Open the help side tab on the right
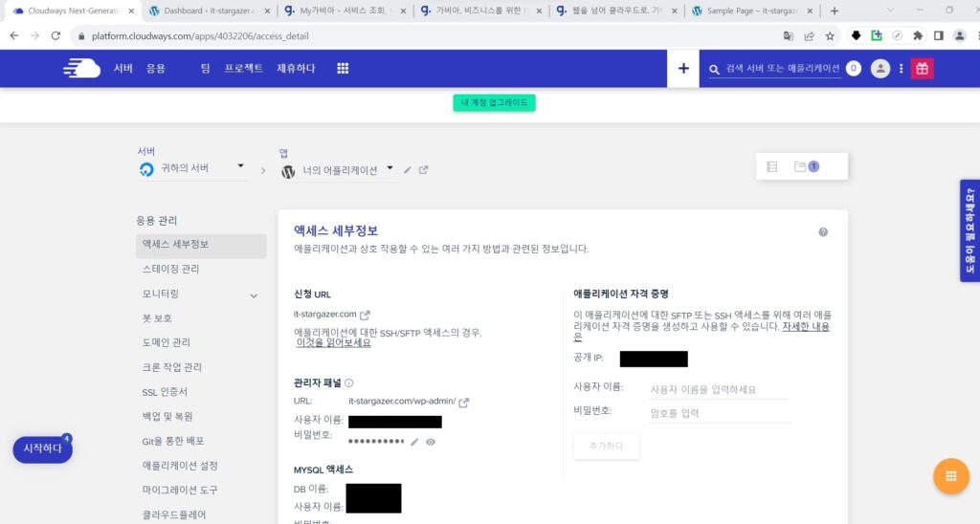 click(970, 231)
